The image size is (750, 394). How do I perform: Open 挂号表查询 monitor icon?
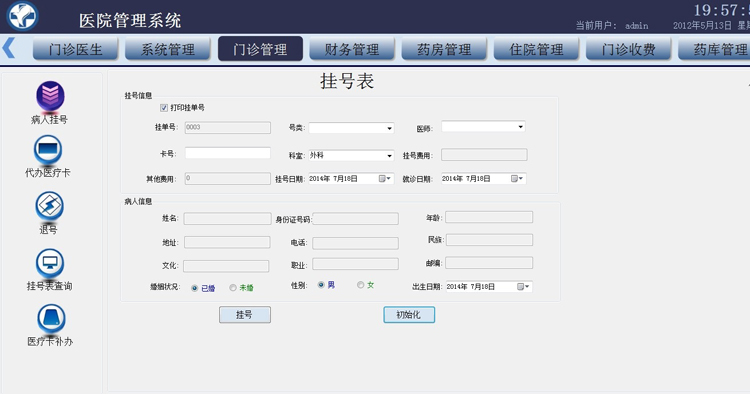pyautogui.click(x=50, y=263)
